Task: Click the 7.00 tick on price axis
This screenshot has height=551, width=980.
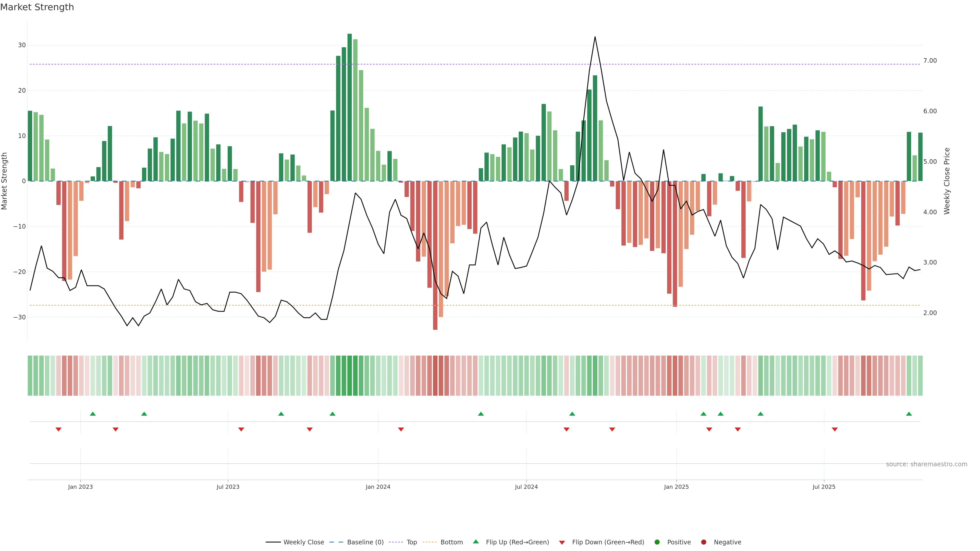Action: pyautogui.click(x=930, y=60)
